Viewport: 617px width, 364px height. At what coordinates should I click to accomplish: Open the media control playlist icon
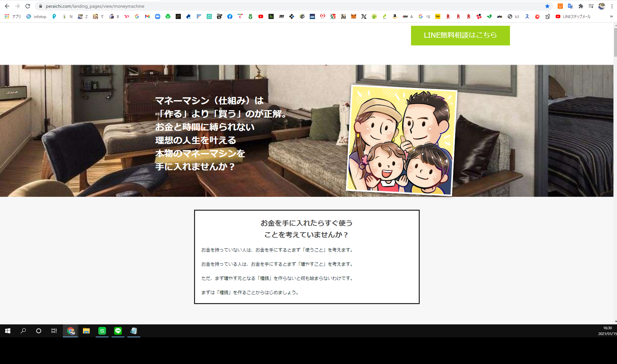[591, 6]
